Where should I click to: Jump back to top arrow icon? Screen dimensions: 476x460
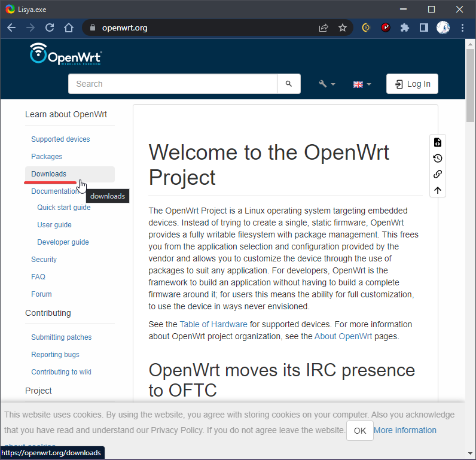(x=438, y=190)
